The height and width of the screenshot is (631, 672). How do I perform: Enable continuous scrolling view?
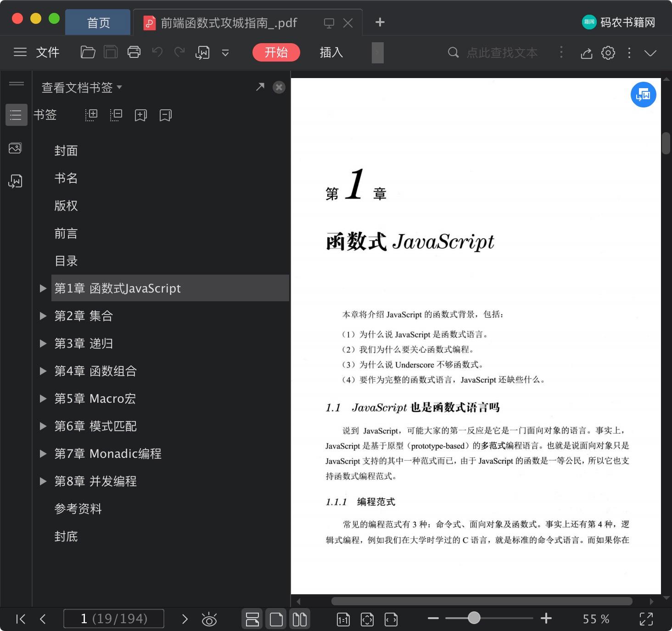pos(252,620)
